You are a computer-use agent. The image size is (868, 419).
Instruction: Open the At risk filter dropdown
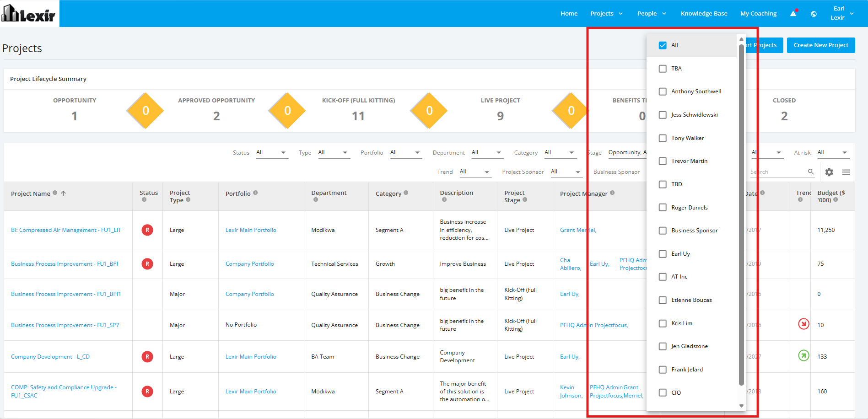click(832, 153)
